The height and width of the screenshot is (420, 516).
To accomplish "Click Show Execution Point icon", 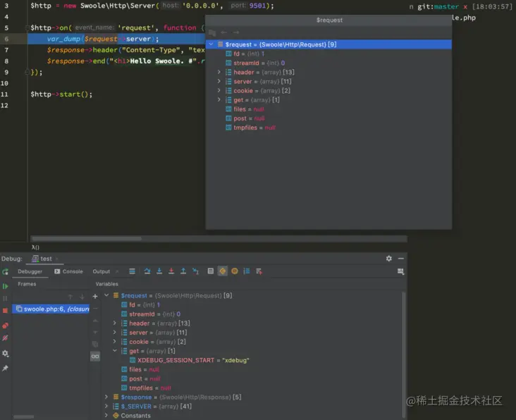I will [x=132, y=271].
